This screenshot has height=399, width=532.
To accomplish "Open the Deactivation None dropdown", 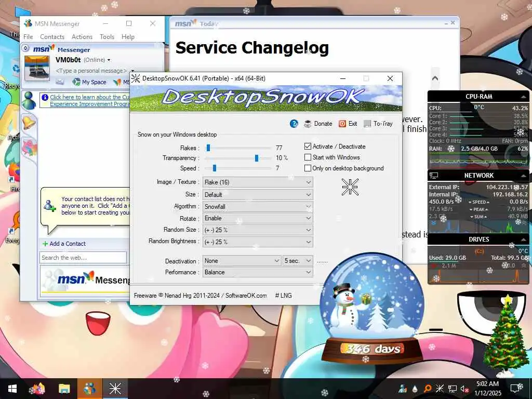I will click(242, 261).
